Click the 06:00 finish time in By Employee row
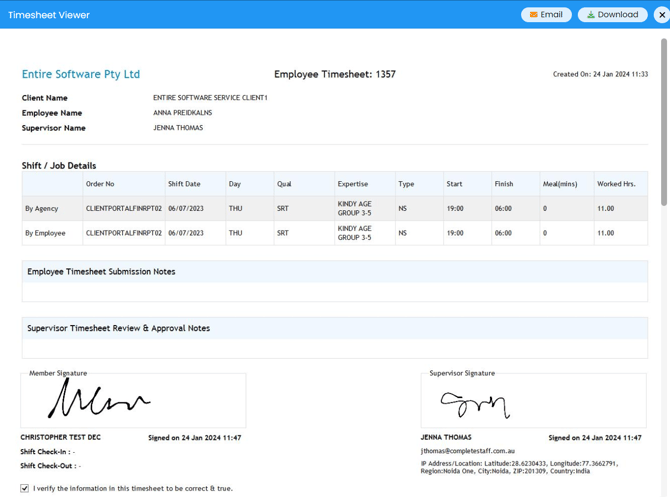 (503, 233)
